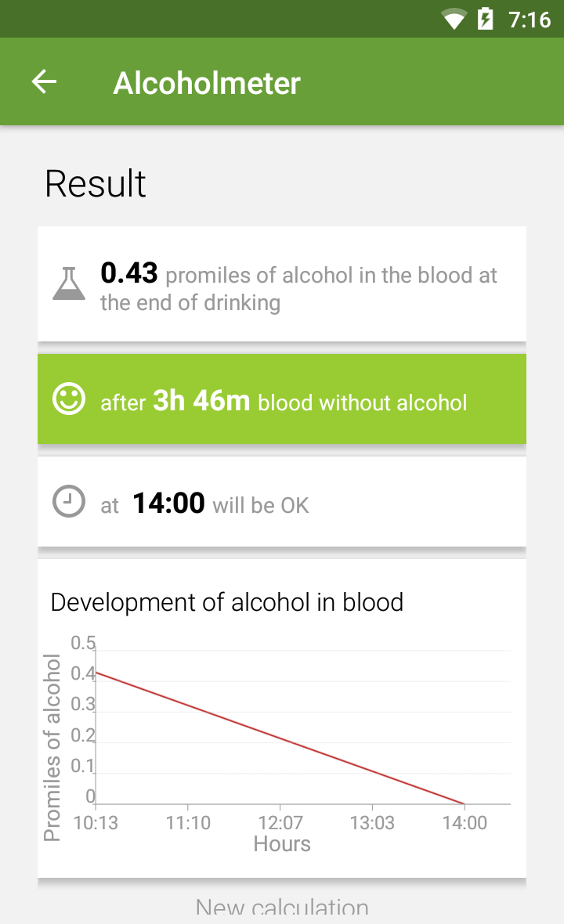Tap the 0.43 promiles result card
The width and height of the screenshot is (564, 924).
click(x=282, y=283)
